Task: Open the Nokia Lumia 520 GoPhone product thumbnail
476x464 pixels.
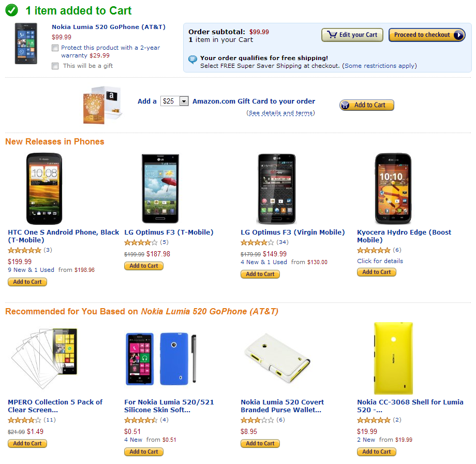Action: click(26, 44)
